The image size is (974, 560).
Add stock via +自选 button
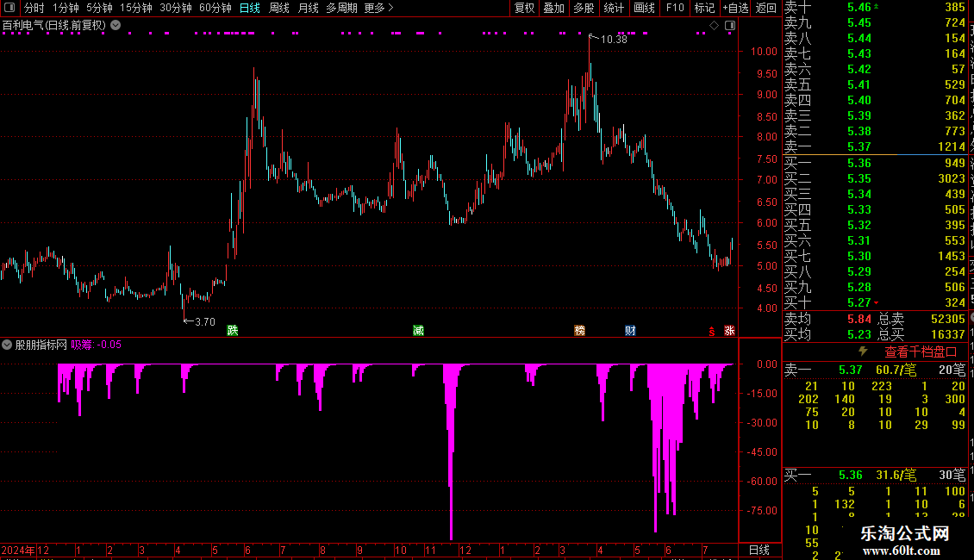coord(735,8)
